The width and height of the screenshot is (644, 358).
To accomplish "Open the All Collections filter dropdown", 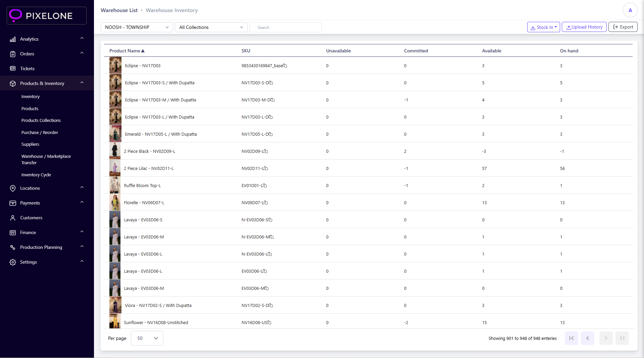I will pos(211,27).
